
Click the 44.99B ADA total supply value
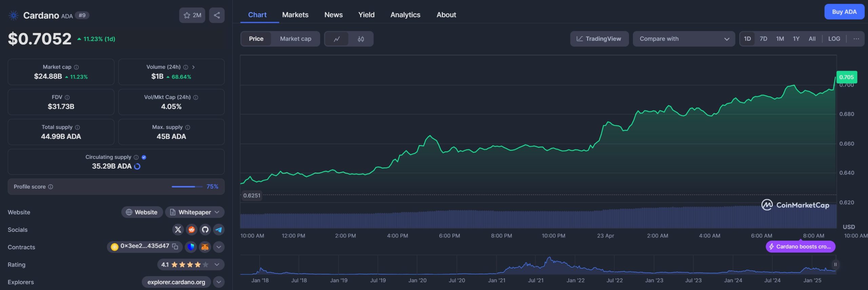(x=61, y=137)
